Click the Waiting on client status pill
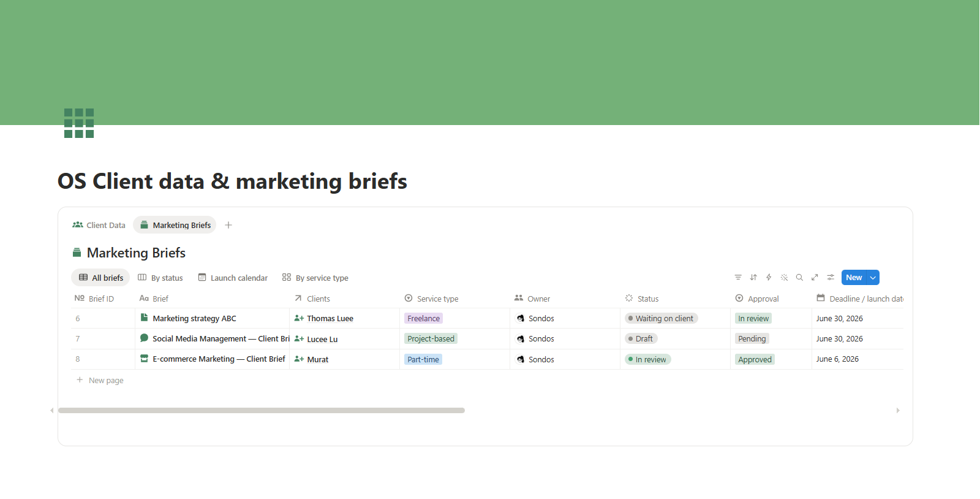Viewport: 980px width, 499px height. (661, 318)
